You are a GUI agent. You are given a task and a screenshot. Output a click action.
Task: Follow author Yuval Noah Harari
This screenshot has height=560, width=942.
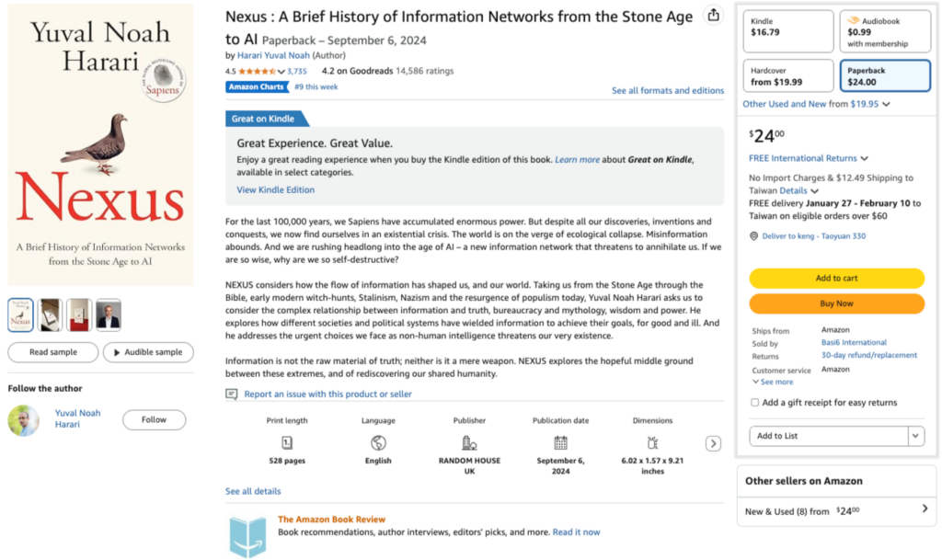154,420
